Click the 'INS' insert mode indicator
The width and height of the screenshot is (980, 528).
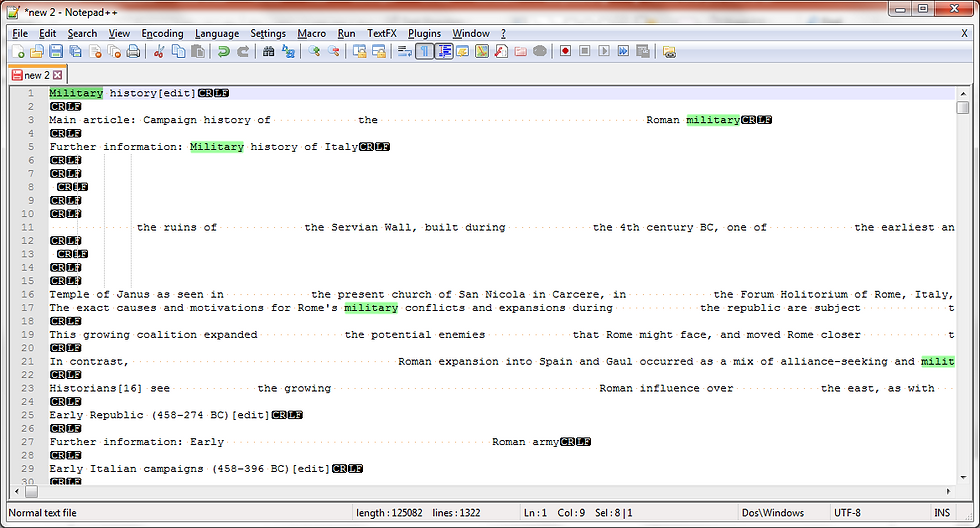[x=942, y=513]
